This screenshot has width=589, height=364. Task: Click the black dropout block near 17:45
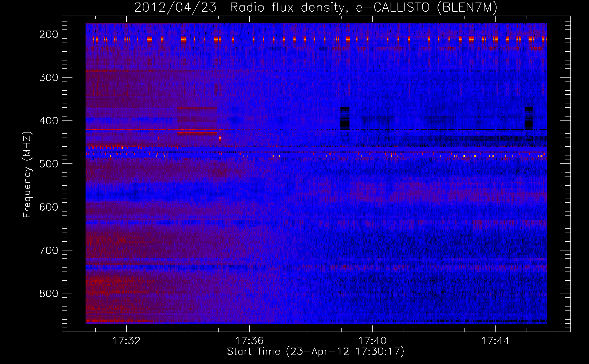[x=529, y=118]
